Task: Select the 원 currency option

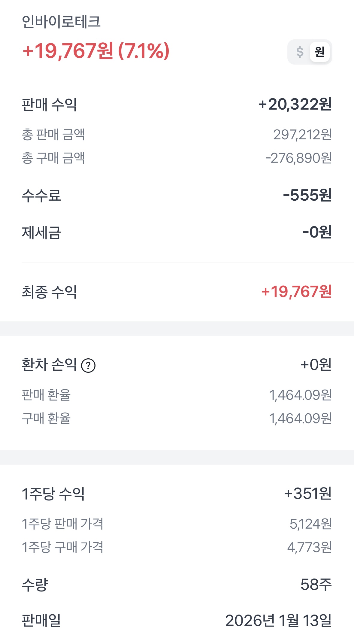Action: [x=319, y=52]
